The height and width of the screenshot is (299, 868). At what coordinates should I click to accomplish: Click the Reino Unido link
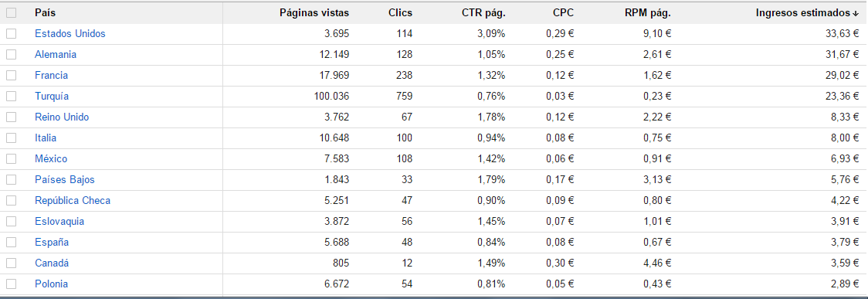62,117
